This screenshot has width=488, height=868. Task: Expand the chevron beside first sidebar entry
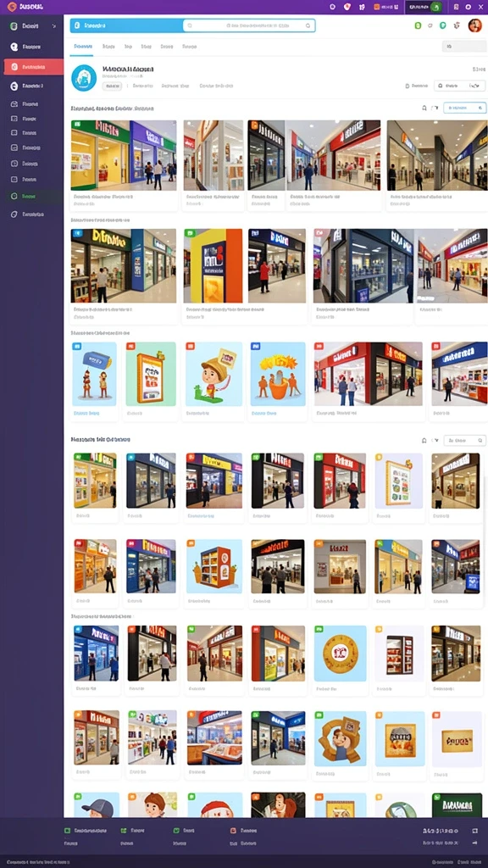coord(53,26)
